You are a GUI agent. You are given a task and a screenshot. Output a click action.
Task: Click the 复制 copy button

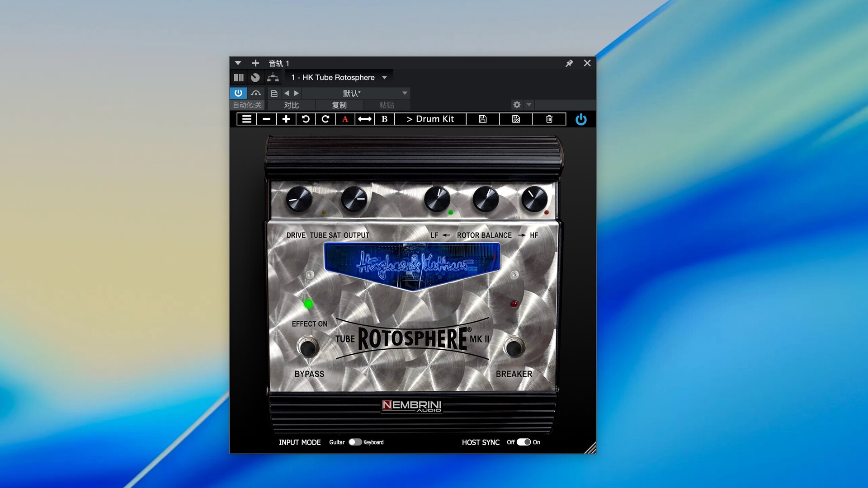(x=339, y=105)
